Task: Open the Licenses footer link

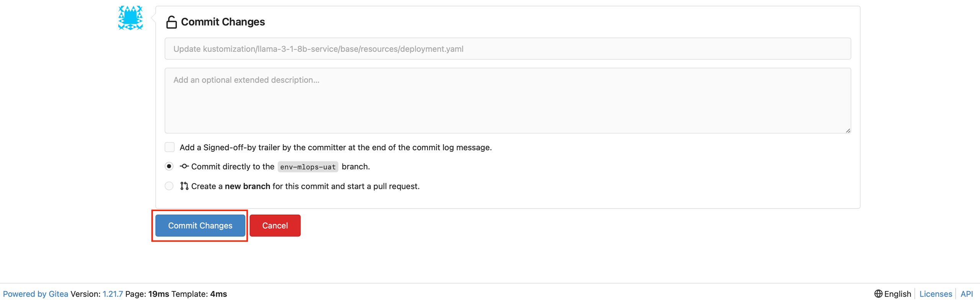Action: click(936, 294)
